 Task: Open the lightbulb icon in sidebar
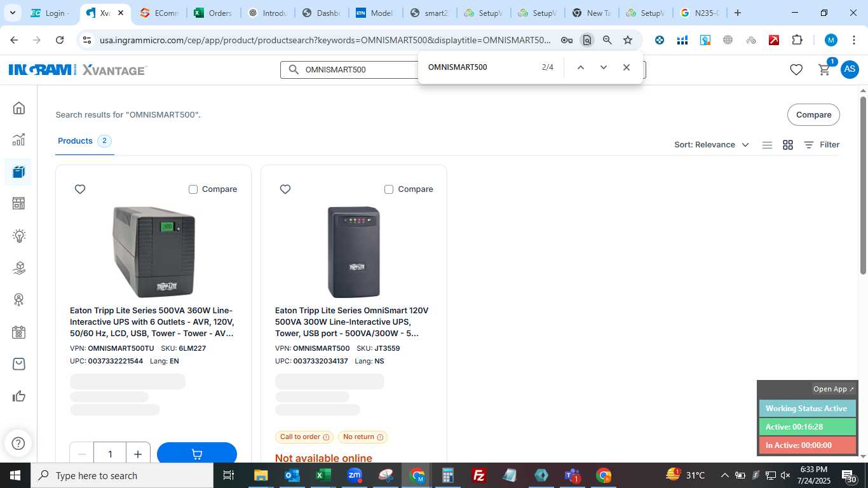click(19, 236)
